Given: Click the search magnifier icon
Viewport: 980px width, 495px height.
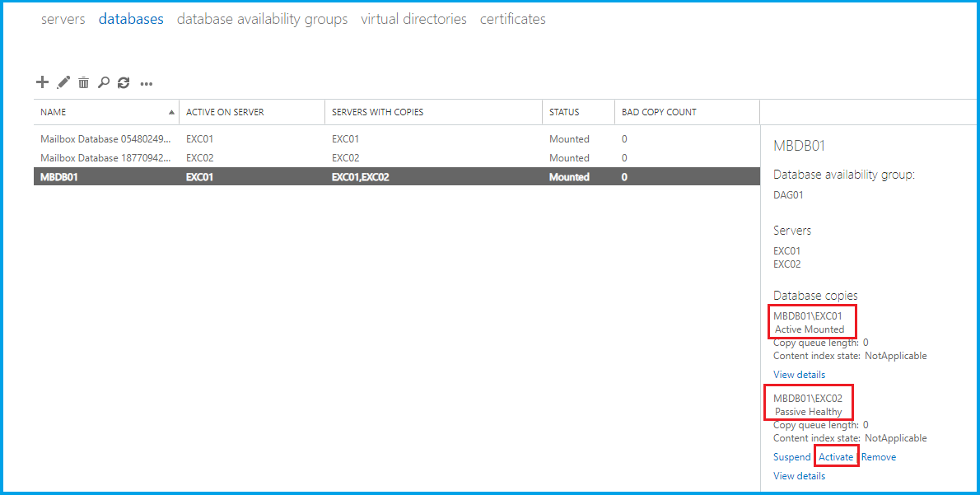Looking at the screenshot, I should [x=104, y=82].
